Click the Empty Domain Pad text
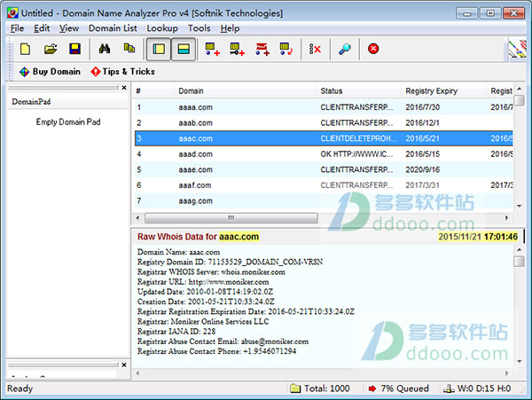 [68, 122]
